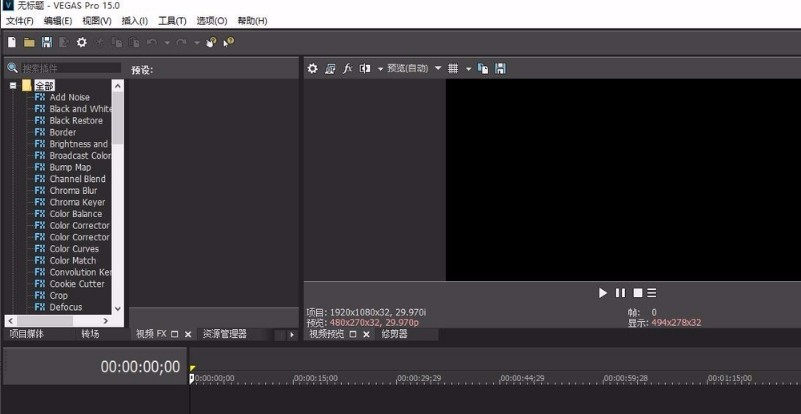Switch to the 项目媒体 tab

pos(27,334)
